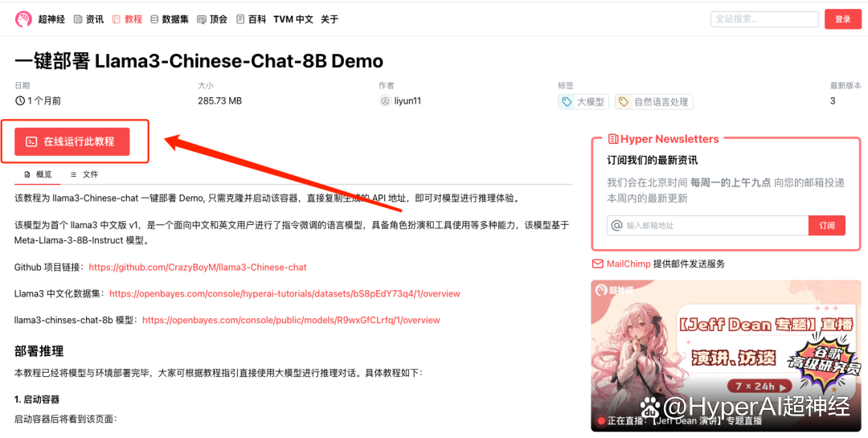Open the MailChimp link

click(628, 264)
